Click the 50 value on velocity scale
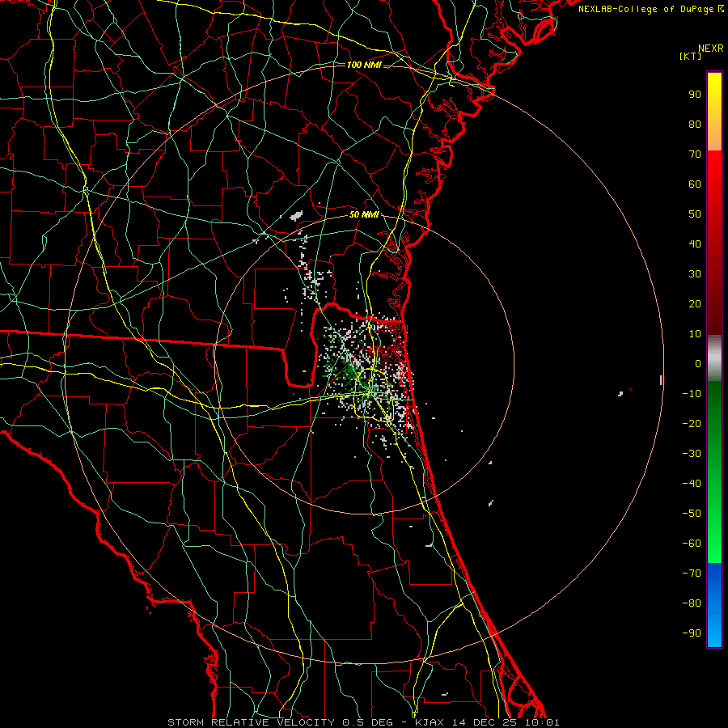The height and width of the screenshot is (728, 728). [695, 214]
